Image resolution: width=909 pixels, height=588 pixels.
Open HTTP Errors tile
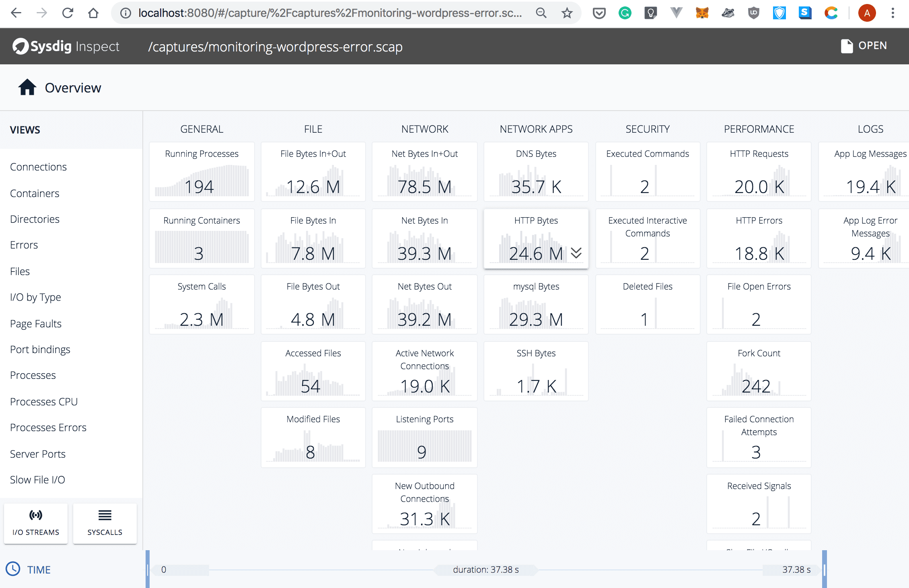pyautogui.click(x=759, y=238)
